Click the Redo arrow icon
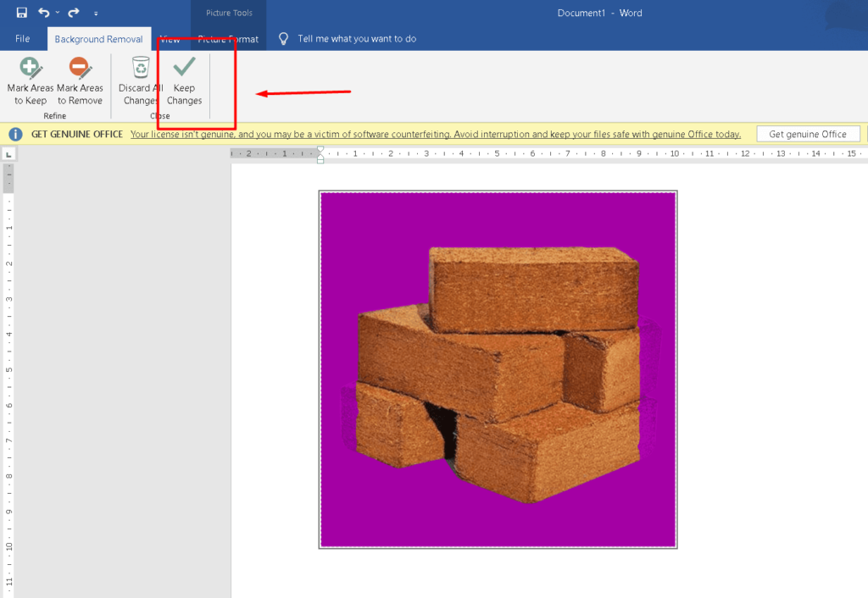 pyautogui.click(x=74, y=13)
